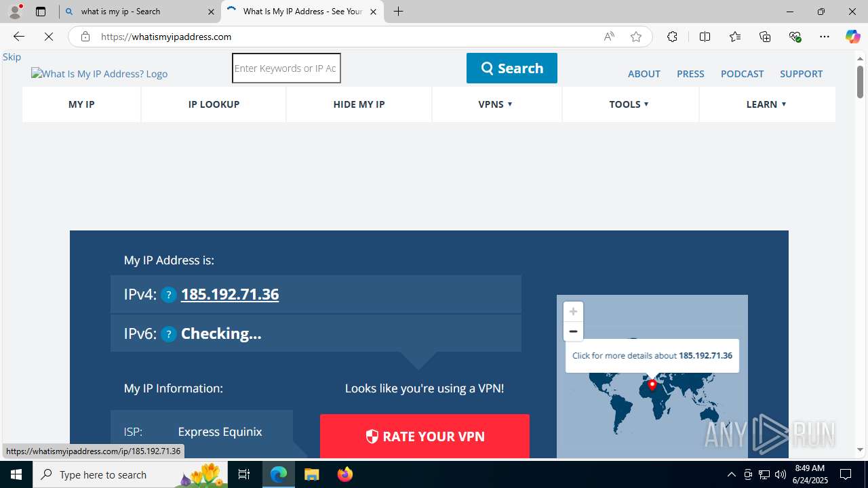Open the Edge profile icon
The width and height of the screenshot is (868, 488).
(x=15, y=12)
